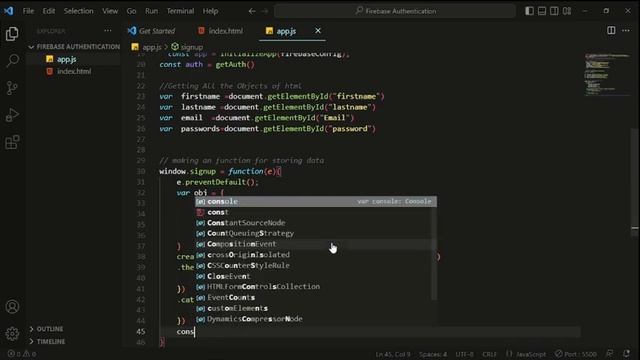Go back with the navigation arrow

[x=252, y=11]
